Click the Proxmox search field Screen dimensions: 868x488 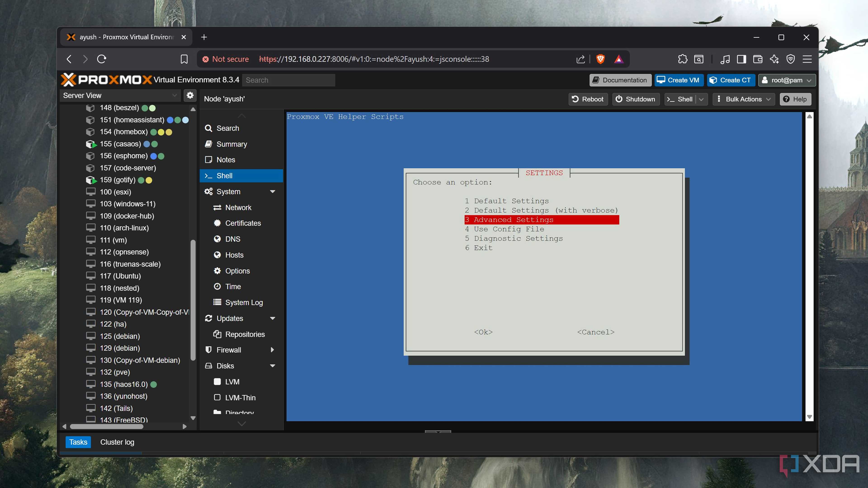[x=288, y=80]
